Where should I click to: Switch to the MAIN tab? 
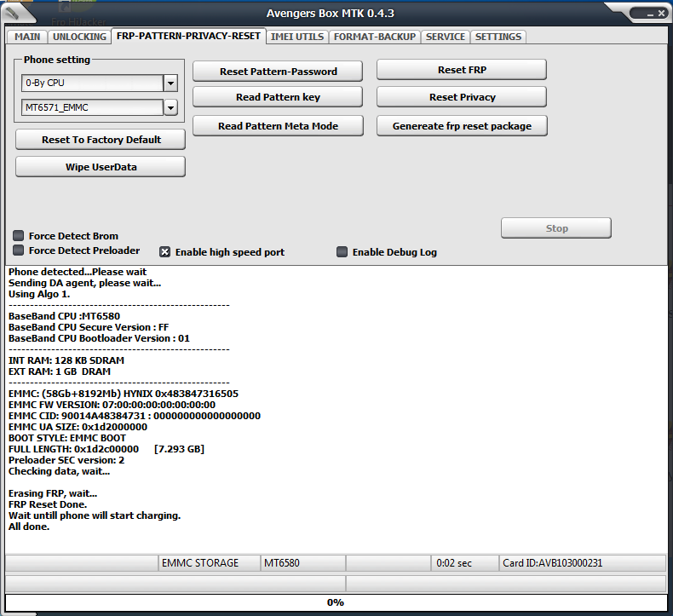point(27,37)
